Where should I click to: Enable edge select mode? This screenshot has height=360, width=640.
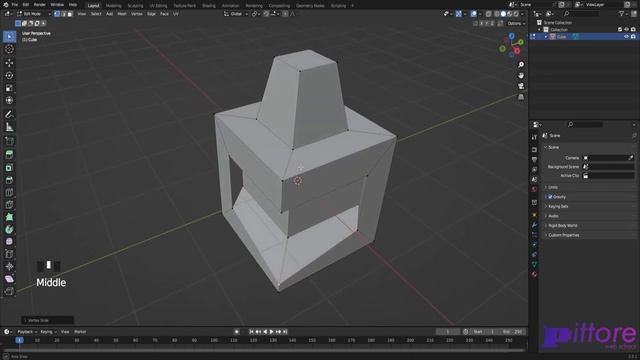click(x=63, y=14)
